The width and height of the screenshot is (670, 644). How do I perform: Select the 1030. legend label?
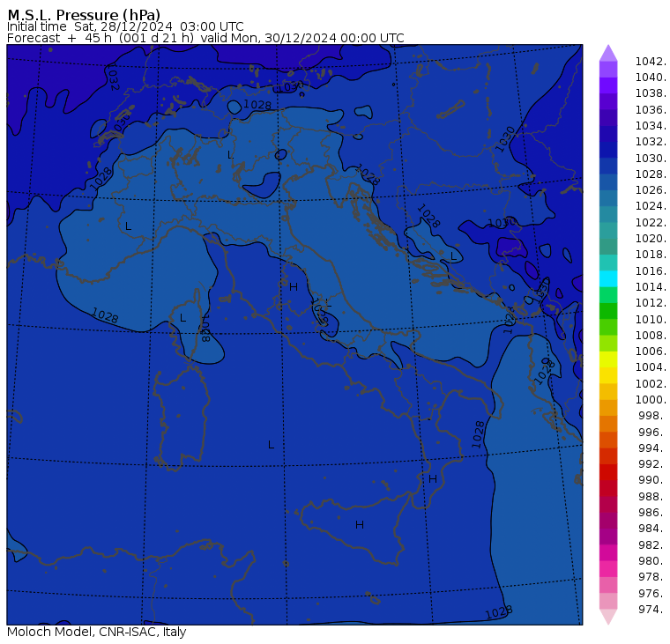(651, 158)
